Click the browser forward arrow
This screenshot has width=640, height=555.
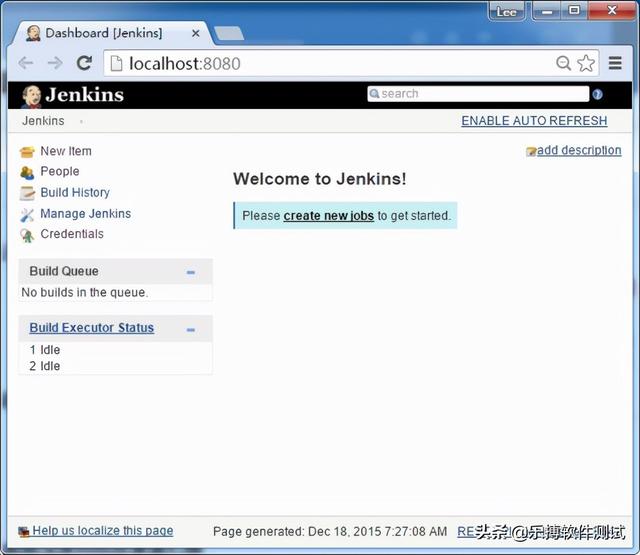pos(55,63)
